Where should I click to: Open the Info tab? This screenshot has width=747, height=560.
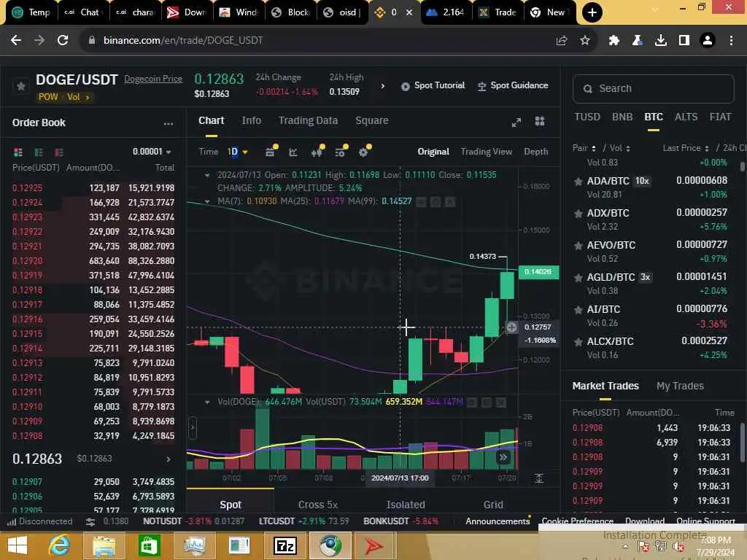[x=251, y=120]
